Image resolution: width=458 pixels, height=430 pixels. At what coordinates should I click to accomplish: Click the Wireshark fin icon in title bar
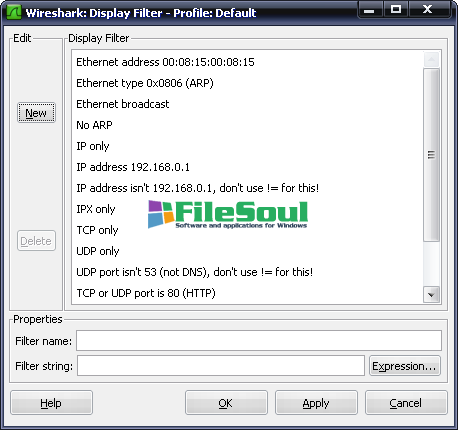tap(14, 12)
